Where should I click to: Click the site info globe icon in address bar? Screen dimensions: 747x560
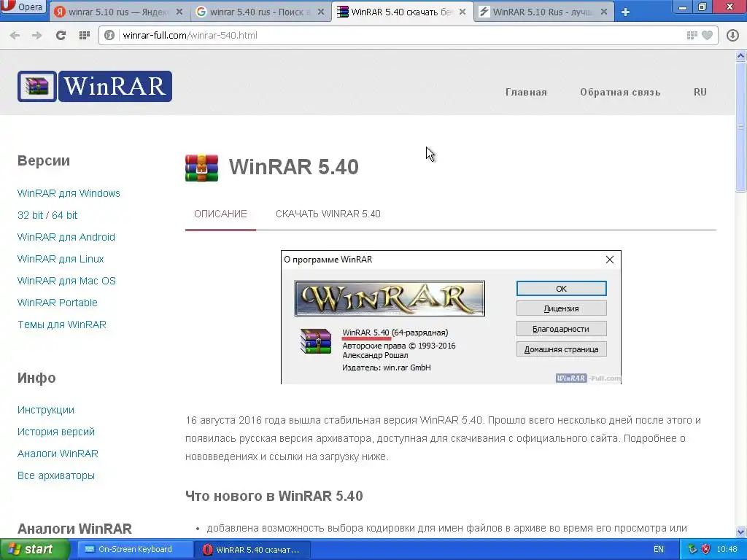tap(109, 35)
